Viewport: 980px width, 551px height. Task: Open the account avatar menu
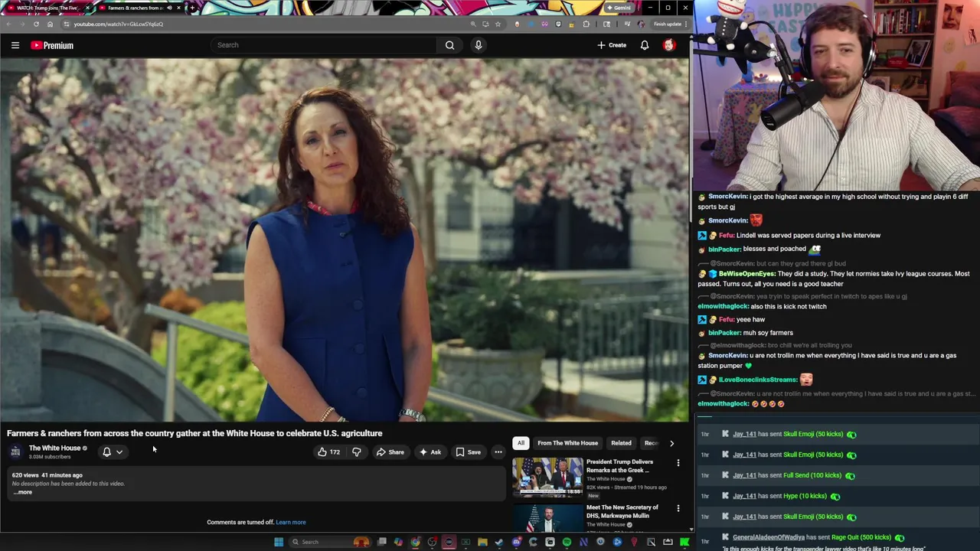pyautogui.click(x=668, y=45)
